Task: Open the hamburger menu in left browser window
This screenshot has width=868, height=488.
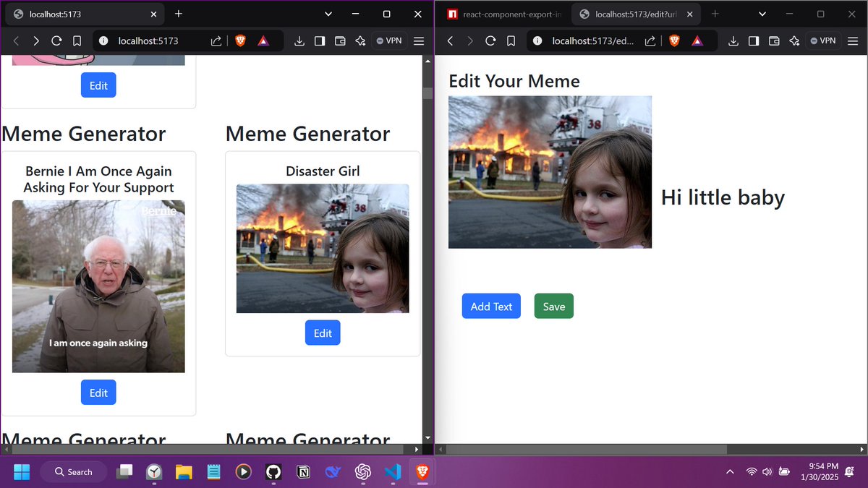Action: (x=418, y=41)
